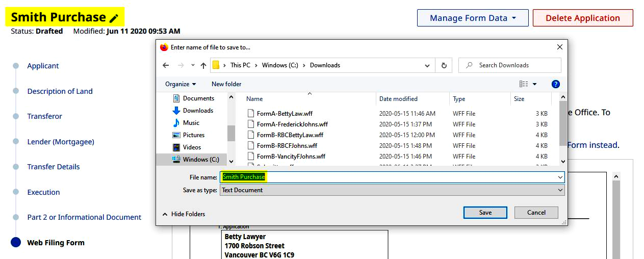Image resolution: width=644 pixels, height=259 pixels.
Task: Open the Organize menu
Action: click(181, 84)
